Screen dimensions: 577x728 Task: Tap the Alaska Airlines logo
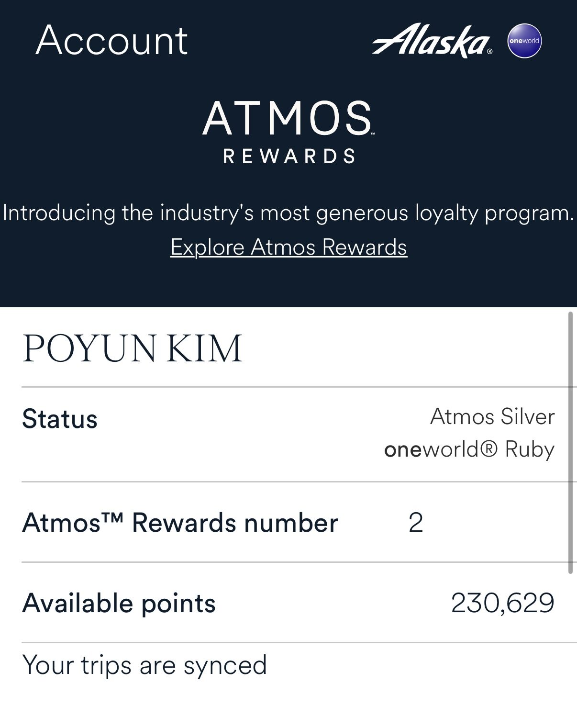tap(432, 41)
